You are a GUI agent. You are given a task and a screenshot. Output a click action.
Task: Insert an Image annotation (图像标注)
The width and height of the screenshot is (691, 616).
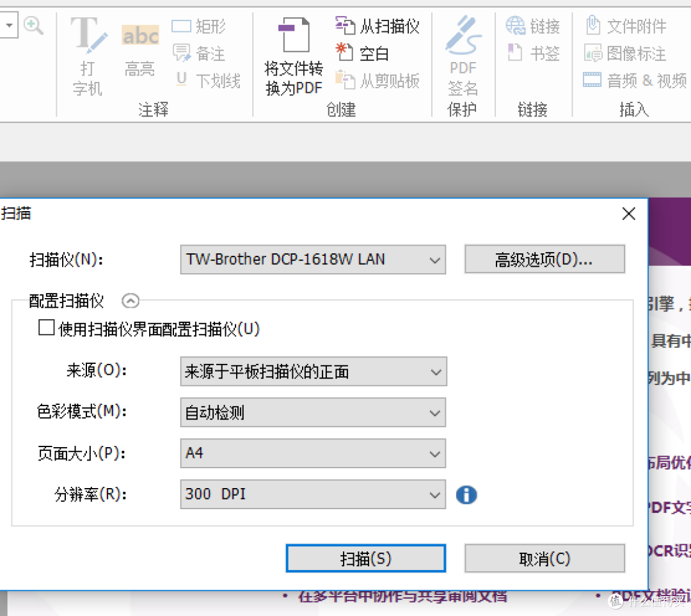[x=625, y=54]
